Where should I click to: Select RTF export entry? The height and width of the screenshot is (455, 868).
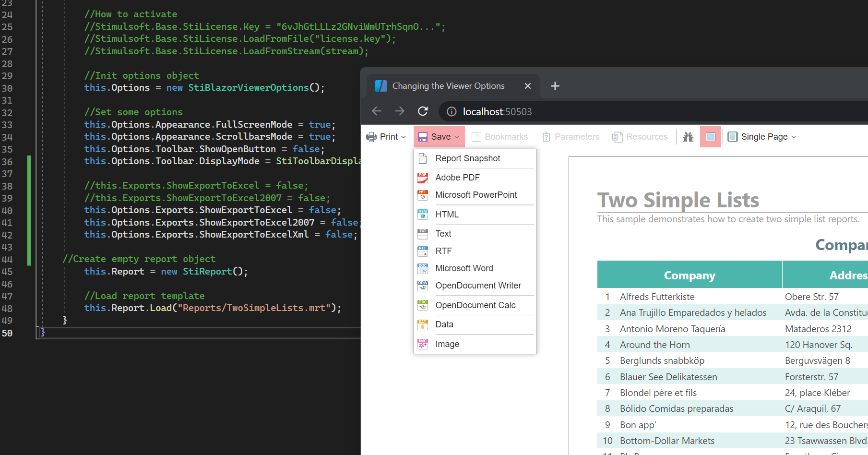click(x=475, y=251)
